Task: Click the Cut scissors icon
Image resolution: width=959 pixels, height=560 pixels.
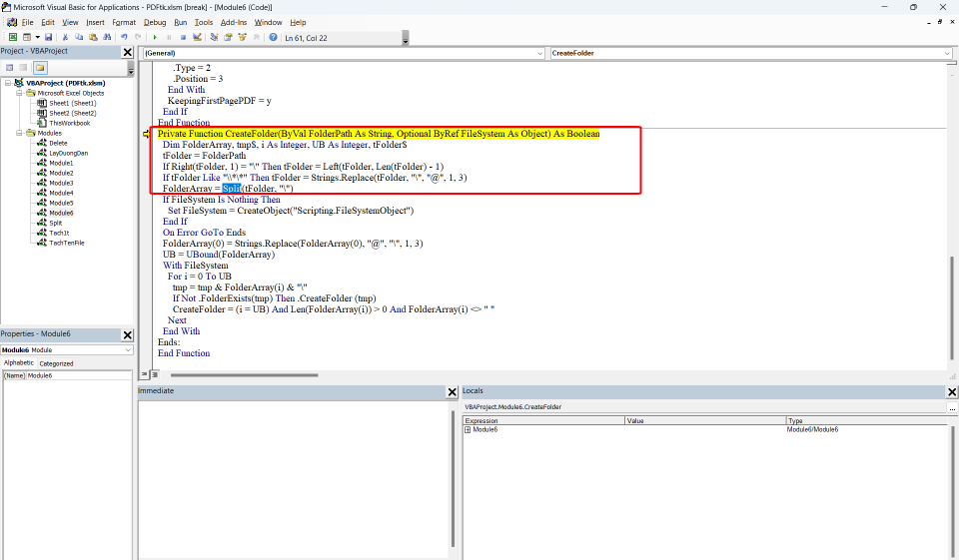Action: [66, 37]
